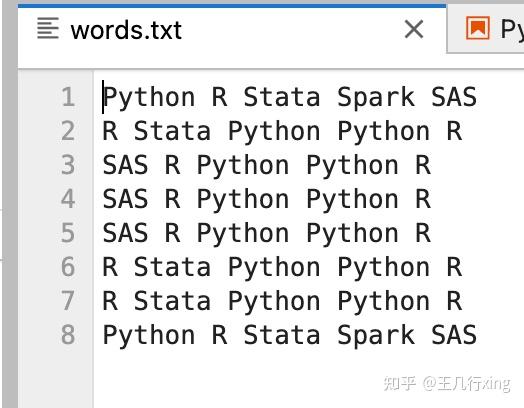Click line number 1 in the gutter

pyautogui.click(x=68, y=97)
